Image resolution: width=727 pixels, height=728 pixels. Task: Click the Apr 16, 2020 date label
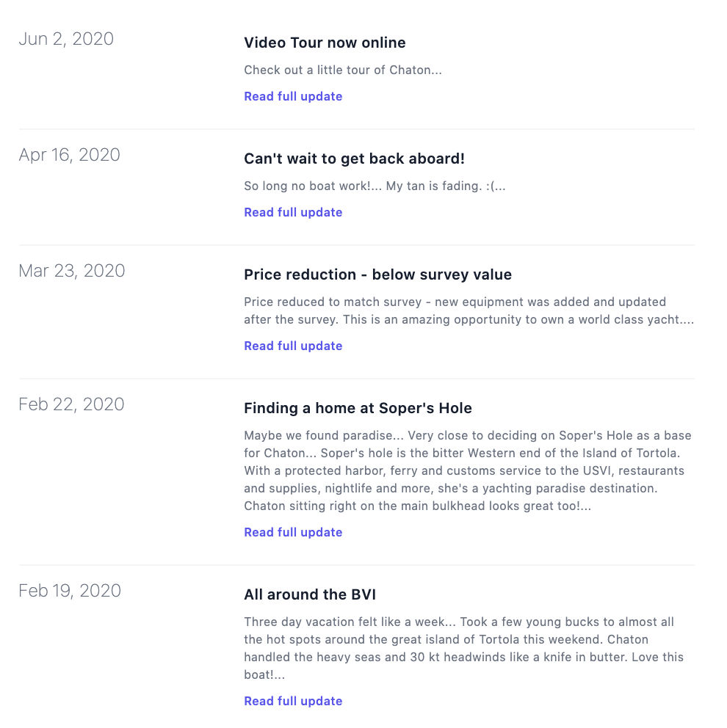[69, 155]
